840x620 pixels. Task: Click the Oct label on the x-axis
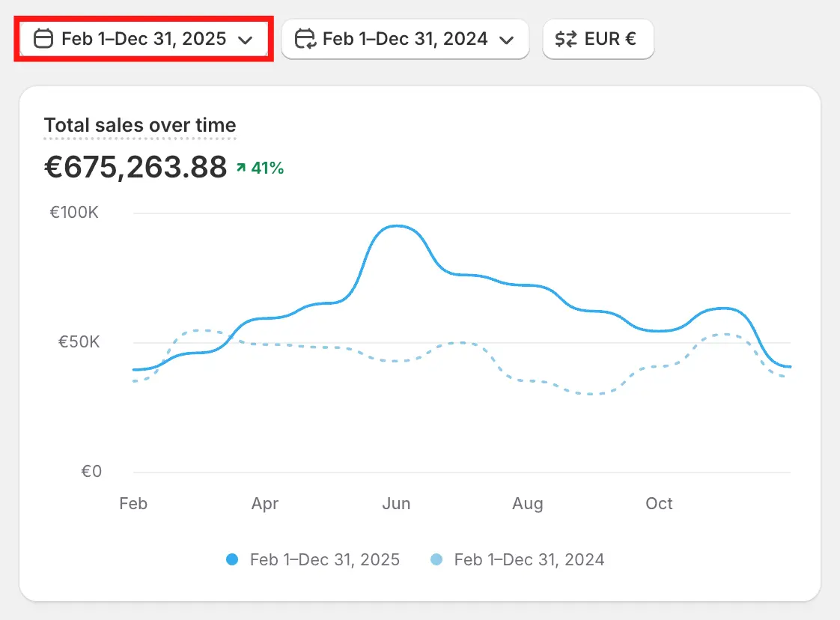[x=659, y=503]
